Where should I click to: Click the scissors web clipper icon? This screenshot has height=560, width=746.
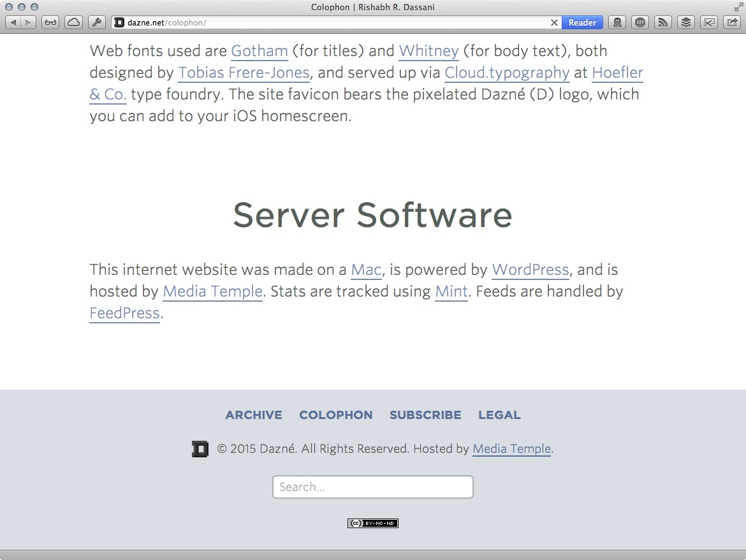click(x=708, y=22)
